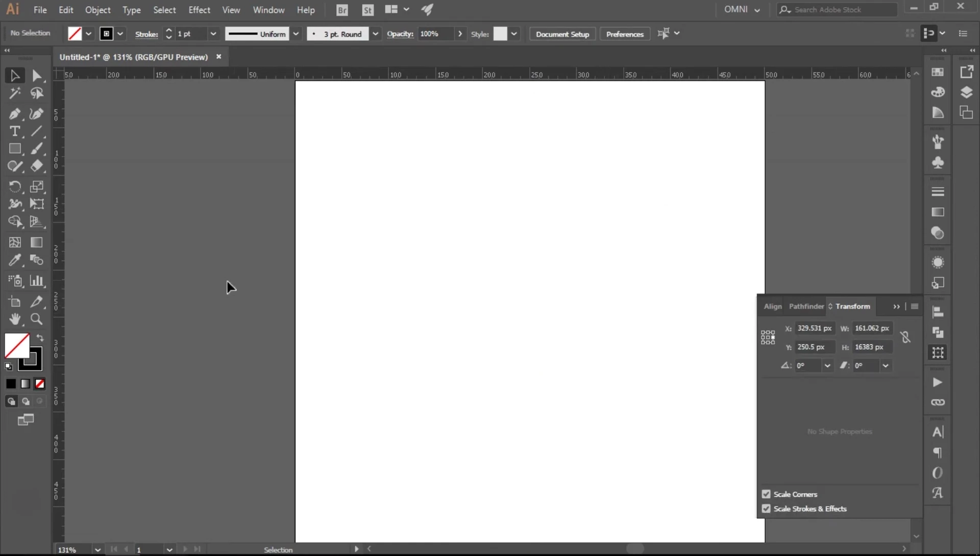Select the Rotate tool

15,187
